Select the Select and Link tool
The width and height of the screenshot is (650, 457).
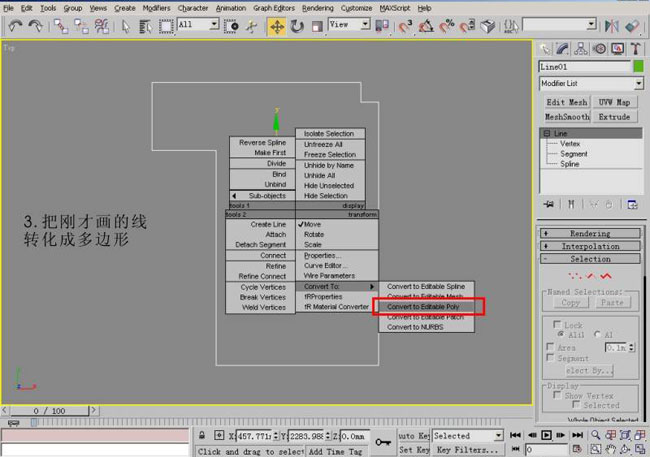[x=61, y=26]
